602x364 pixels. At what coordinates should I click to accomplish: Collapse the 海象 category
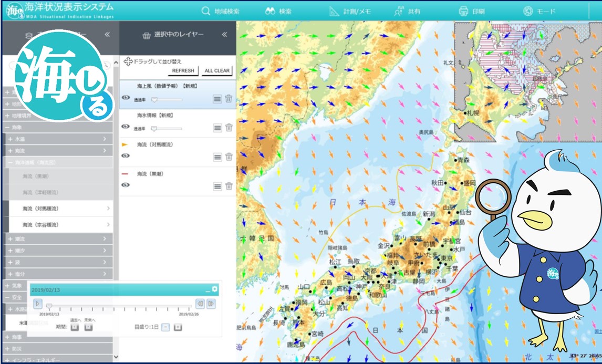[58, 127]
